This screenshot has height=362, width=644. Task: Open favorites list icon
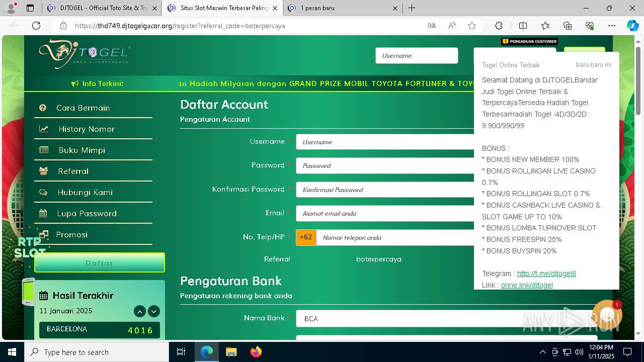click(x=545, y=26)
